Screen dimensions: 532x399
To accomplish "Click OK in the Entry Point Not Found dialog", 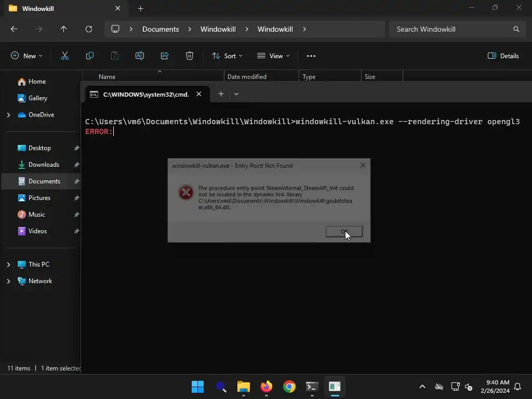I will coord(344,232).
